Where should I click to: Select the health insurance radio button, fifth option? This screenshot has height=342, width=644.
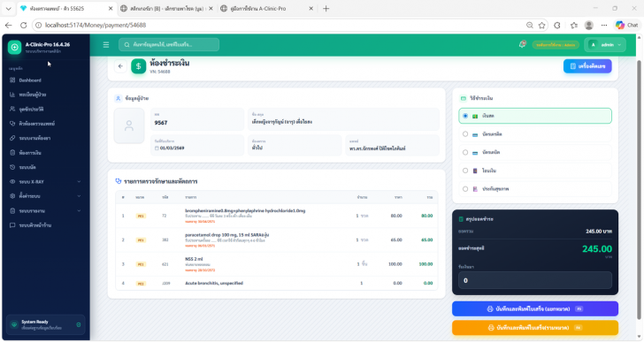click(x=465, y=189)
